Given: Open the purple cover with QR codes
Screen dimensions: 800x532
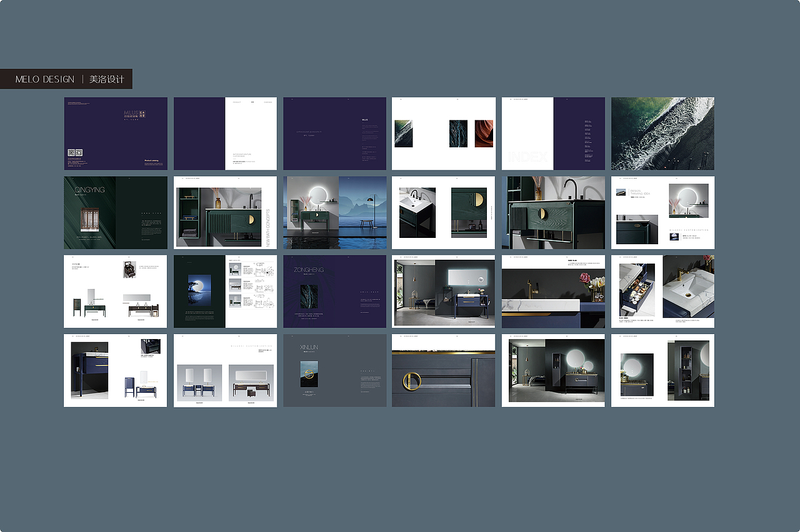Looking at the screenshot, I should point(116,134).
